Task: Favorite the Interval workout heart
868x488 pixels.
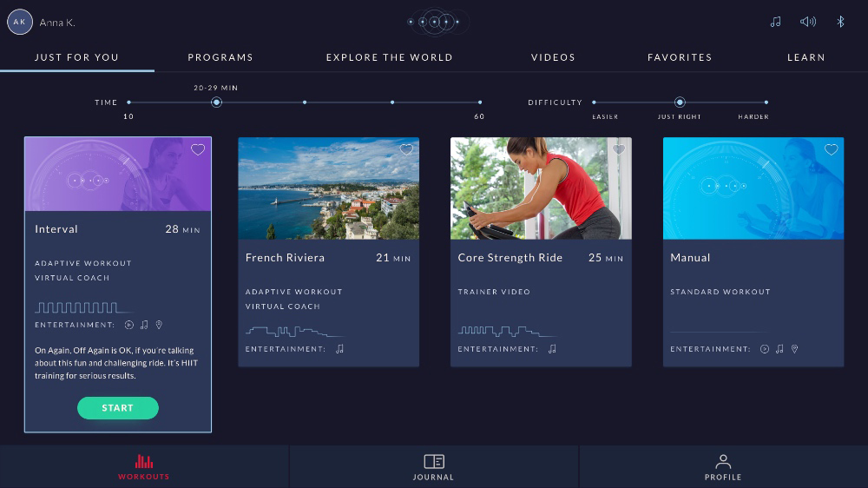Action: coord(198,149)
